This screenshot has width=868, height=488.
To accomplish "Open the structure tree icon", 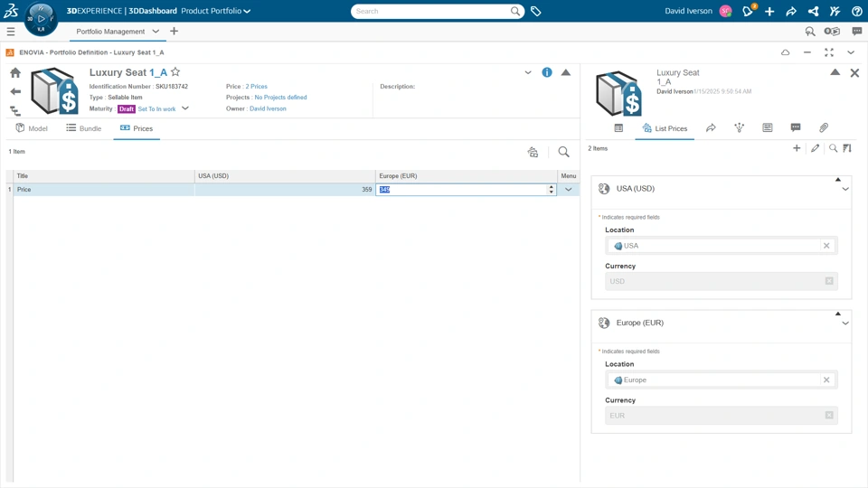I will tap(15, 110).
